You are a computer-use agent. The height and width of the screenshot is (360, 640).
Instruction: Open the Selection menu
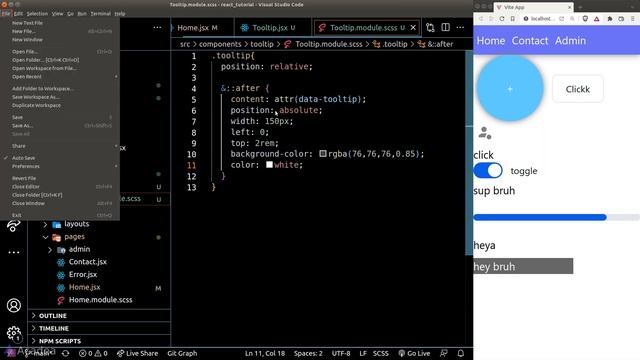click(x=37, y=13)
